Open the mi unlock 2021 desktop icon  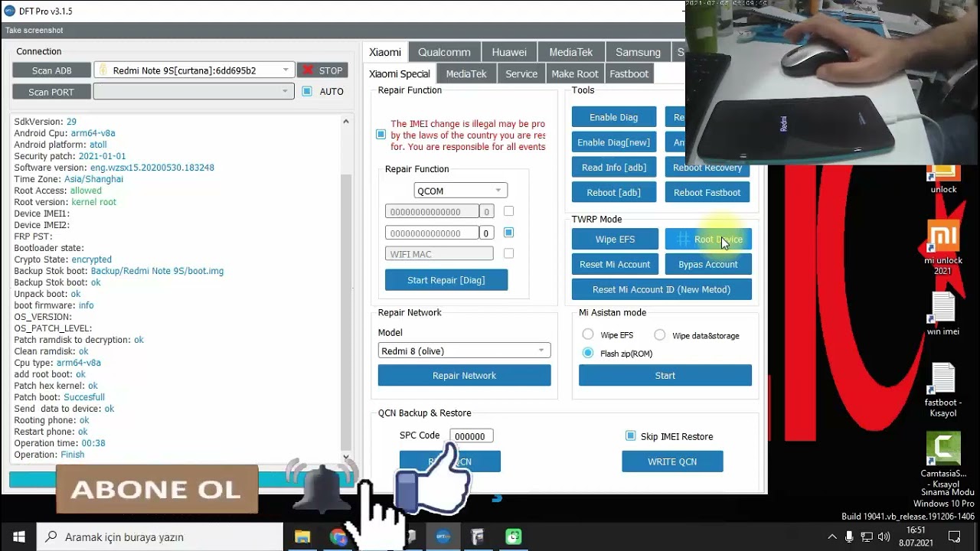tap(943, 248)
